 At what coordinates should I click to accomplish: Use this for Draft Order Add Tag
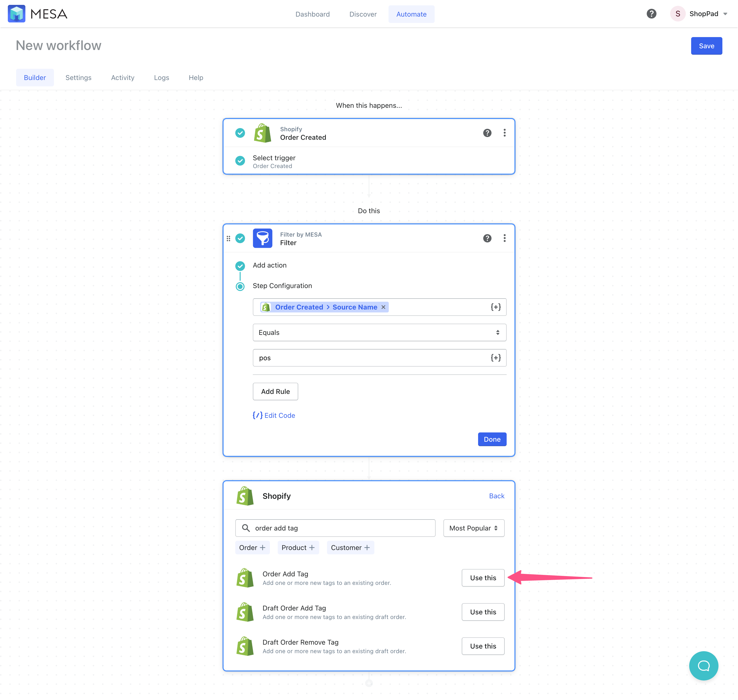pos(483,612)
